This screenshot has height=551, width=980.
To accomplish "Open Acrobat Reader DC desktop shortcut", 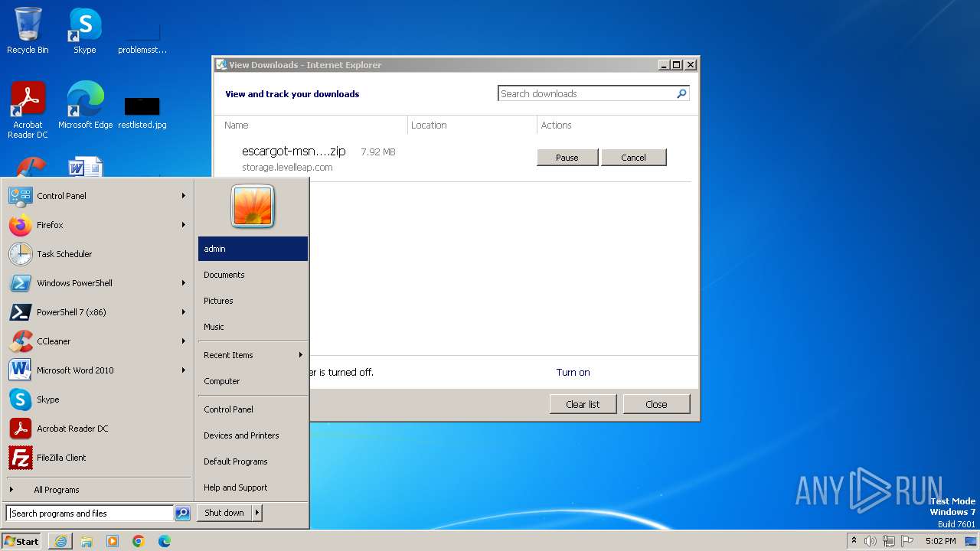I will coord(28,109).
